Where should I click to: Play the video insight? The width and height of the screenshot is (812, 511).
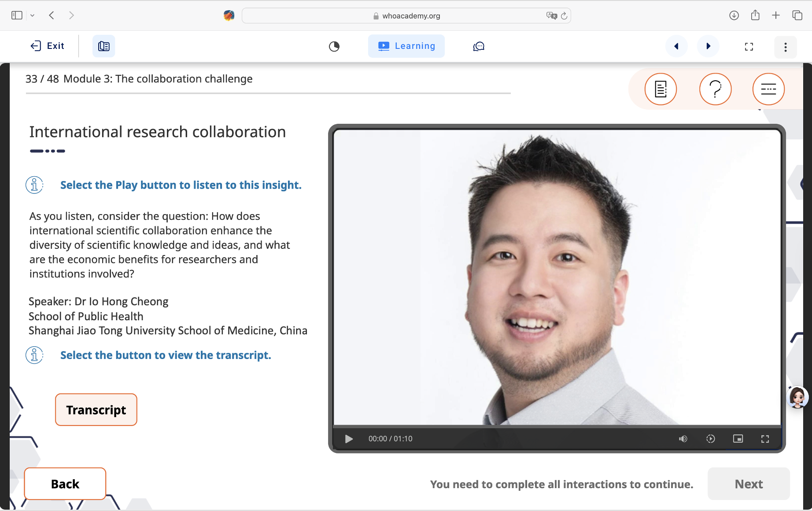click(x=349, y=439)
